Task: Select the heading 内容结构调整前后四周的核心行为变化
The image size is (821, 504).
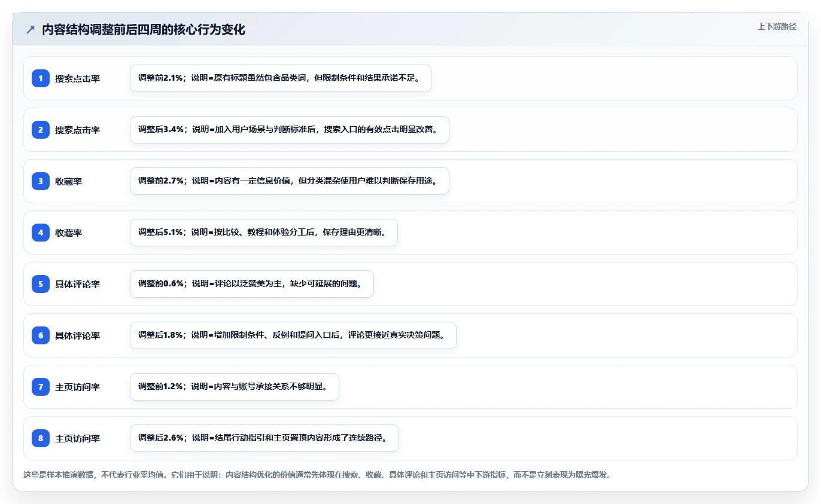Action: (x=144, y=30)
